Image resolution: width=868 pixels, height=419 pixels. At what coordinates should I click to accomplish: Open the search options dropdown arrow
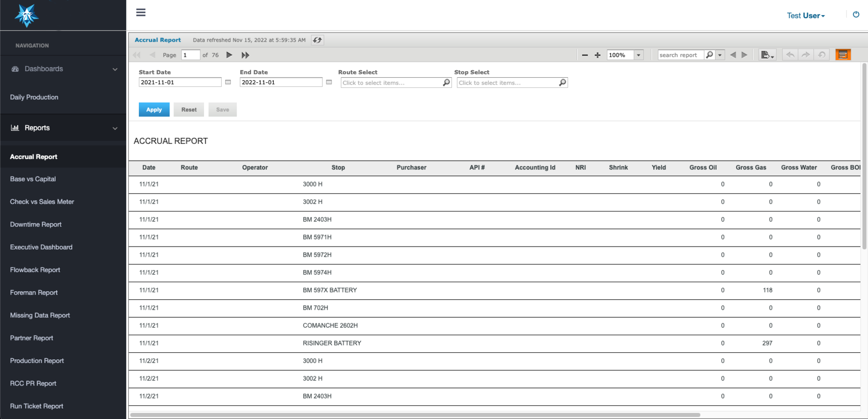pos(720,55)
